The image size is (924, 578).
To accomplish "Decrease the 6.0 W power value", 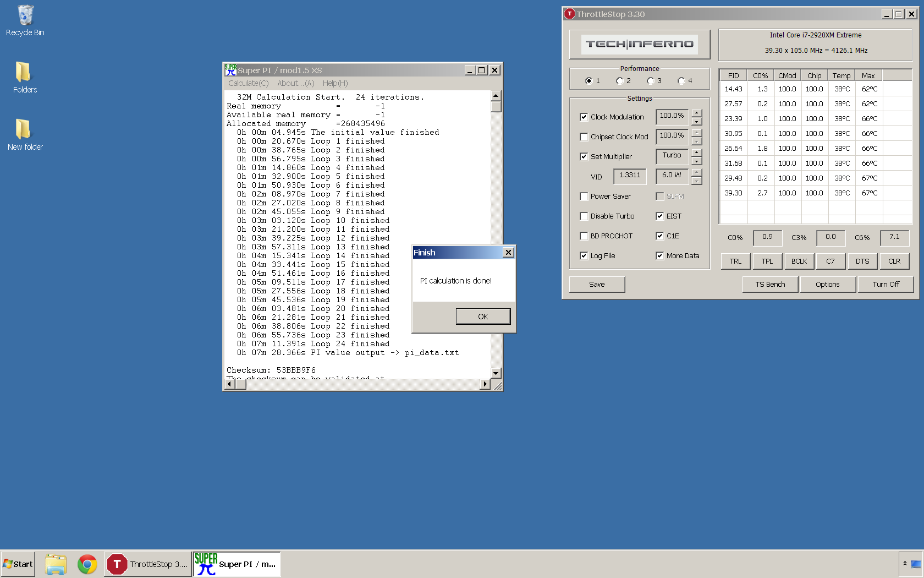I will [x=697, y=181].
